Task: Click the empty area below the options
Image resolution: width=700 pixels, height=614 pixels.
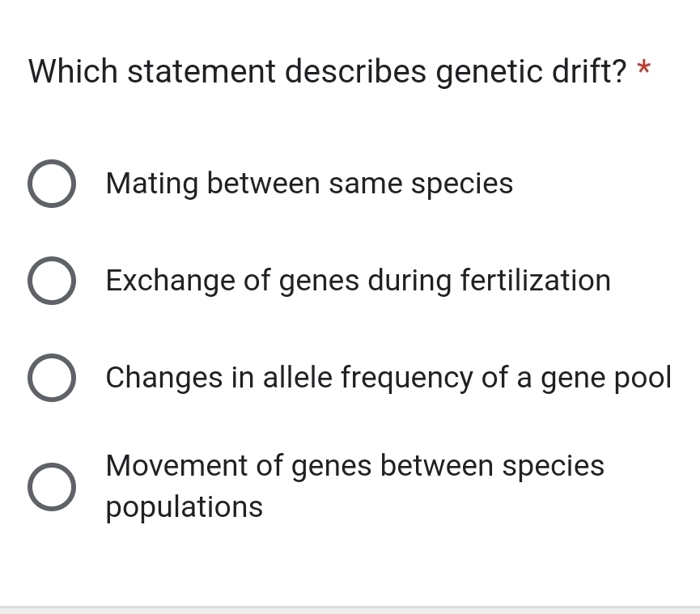Action: tap(350, 566)
